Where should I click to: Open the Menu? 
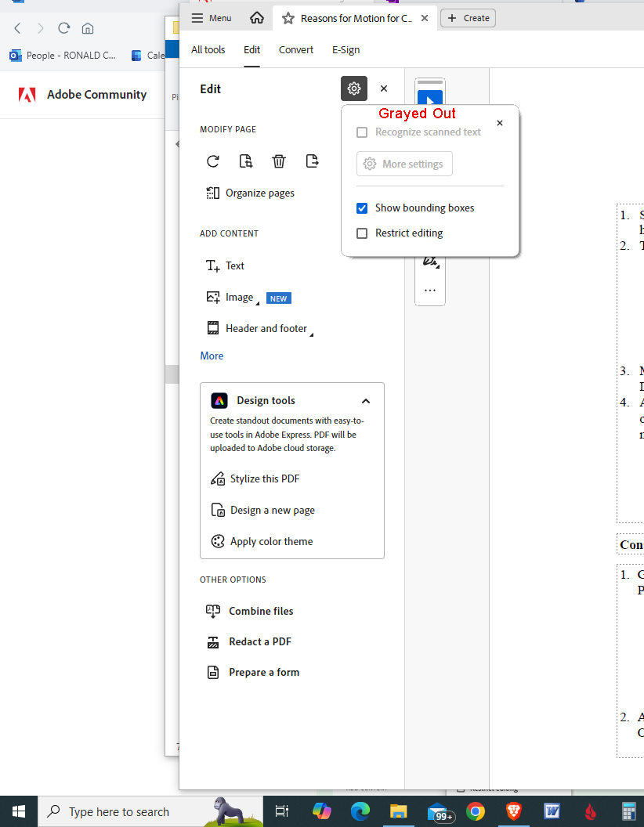[x=211, y=17]
